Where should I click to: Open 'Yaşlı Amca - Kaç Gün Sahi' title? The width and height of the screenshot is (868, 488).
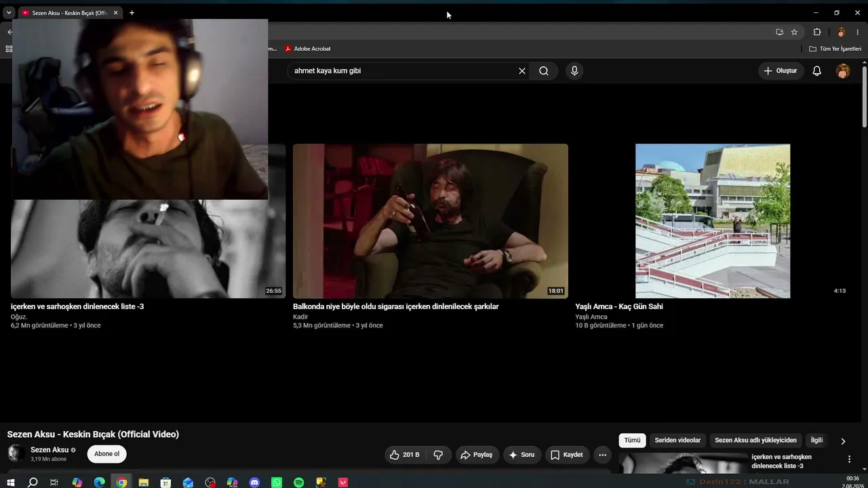click(x=619, y=306)
